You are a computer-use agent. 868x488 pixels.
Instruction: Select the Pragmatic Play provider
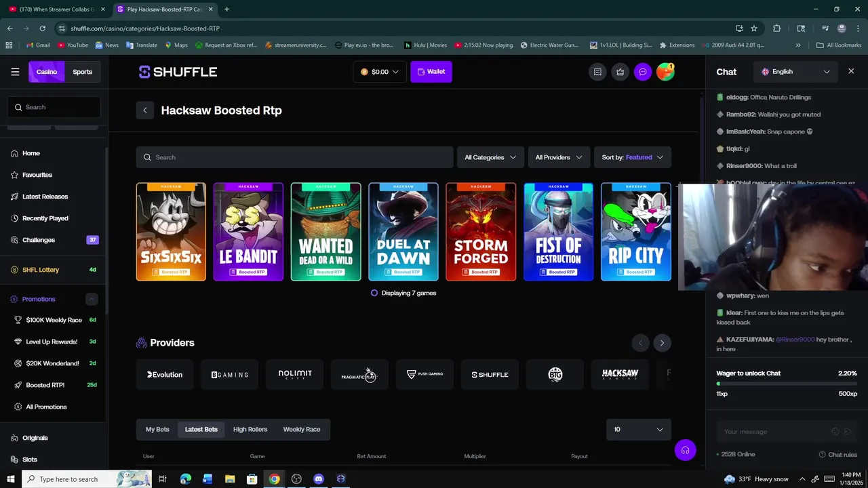click(360, 374)
